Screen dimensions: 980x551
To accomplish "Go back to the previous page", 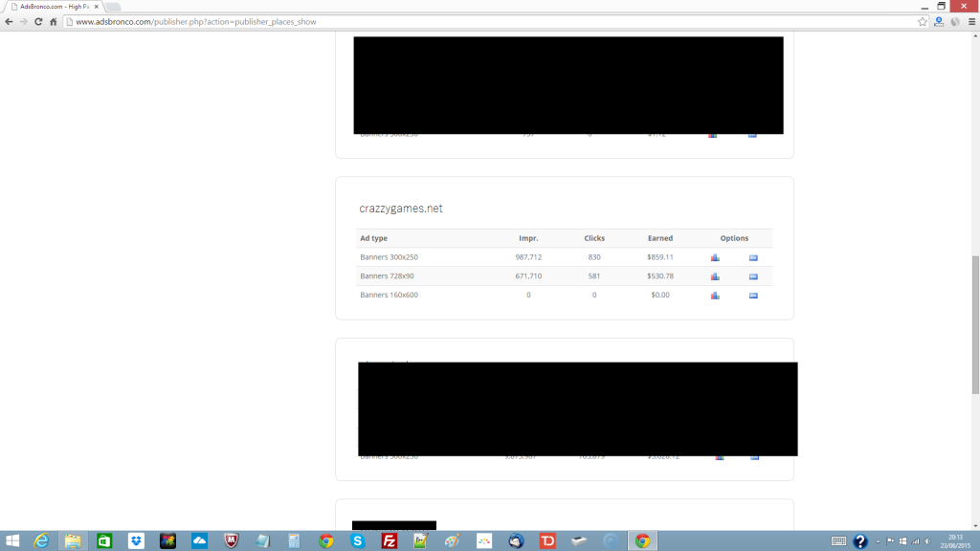I will click(x=9, y=21).
